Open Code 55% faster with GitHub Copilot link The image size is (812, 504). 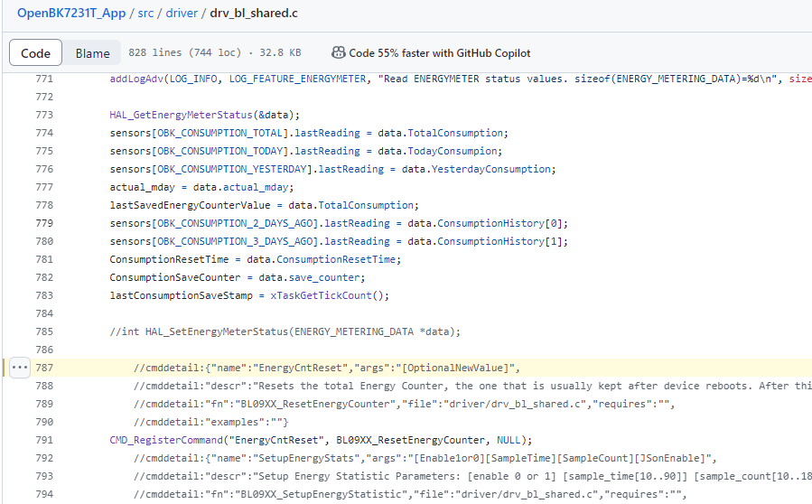coord(440,52)
